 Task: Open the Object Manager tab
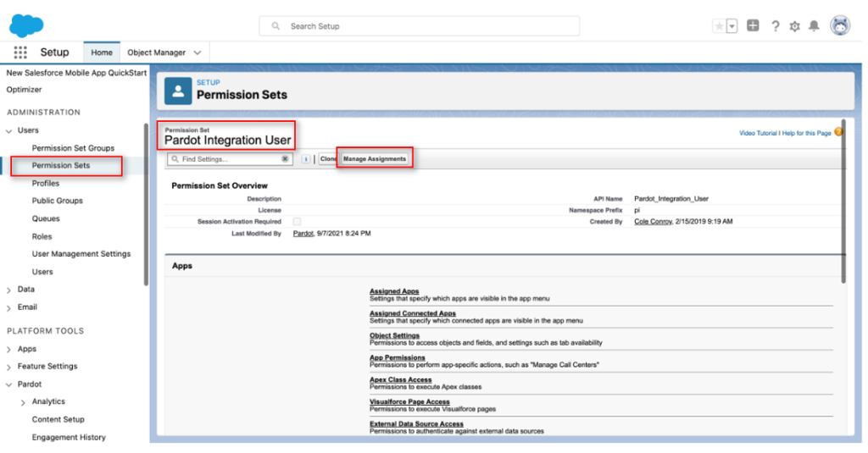156,52
